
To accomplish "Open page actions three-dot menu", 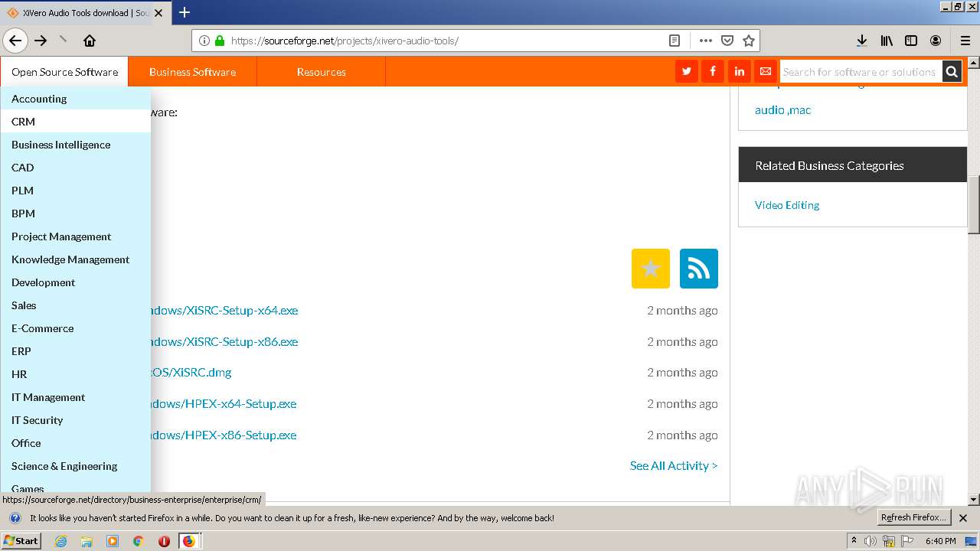I will click(706, 41).
